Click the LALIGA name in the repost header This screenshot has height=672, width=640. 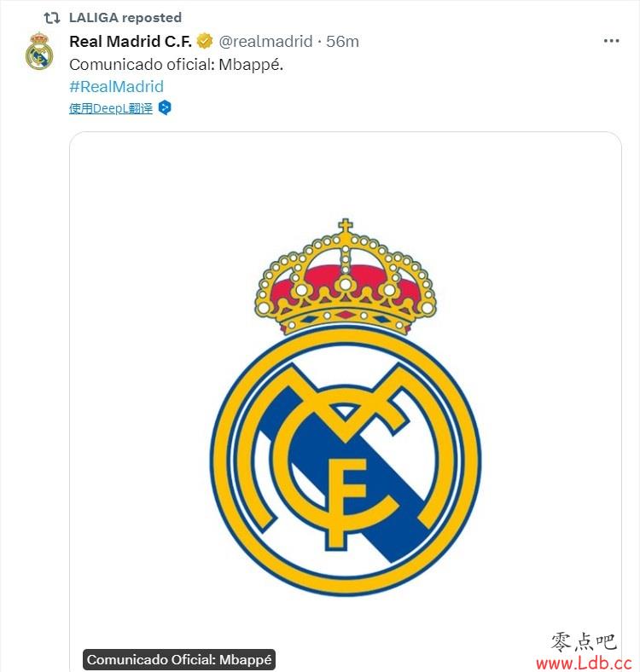(94, 18)
